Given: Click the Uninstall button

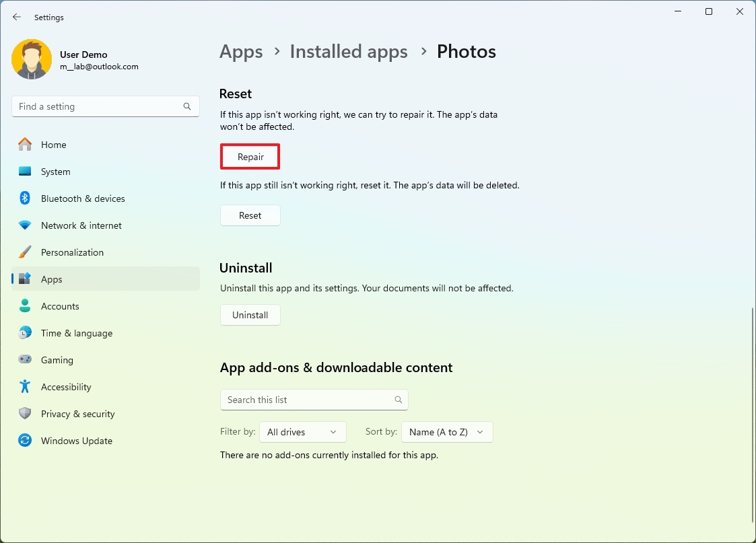Looking at the screenshot, I should pos(250,315).
